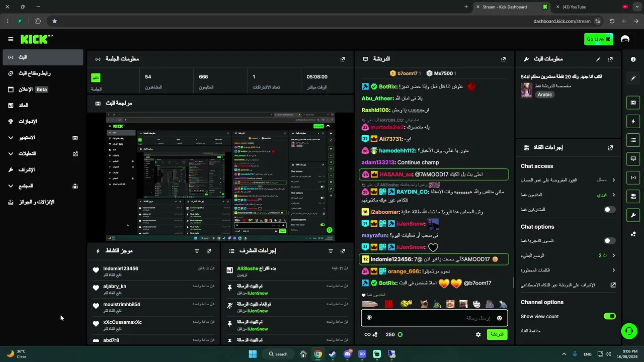Pop out the معلومات الجلسة session info panel
This screenshot has width=644, height=362.
[343, 59]
